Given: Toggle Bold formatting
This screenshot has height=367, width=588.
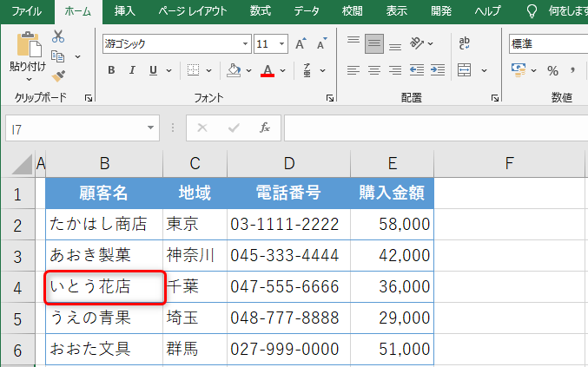Looking at the screenshot, I should click(111, 70).
